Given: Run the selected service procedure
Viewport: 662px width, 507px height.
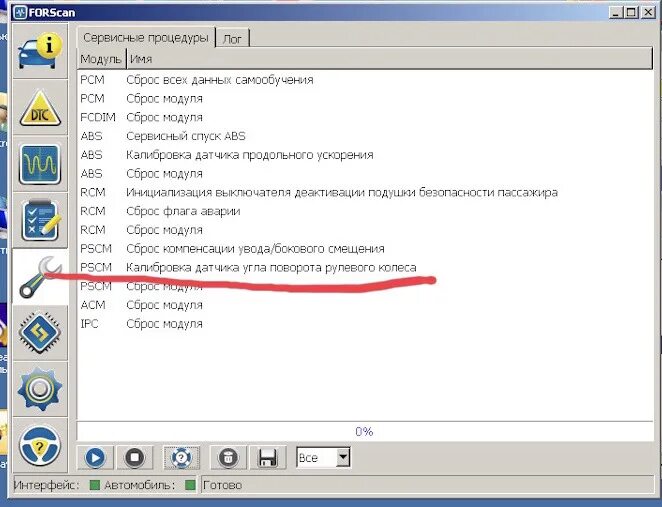Looking at the screenshot, I should (95, 458).
